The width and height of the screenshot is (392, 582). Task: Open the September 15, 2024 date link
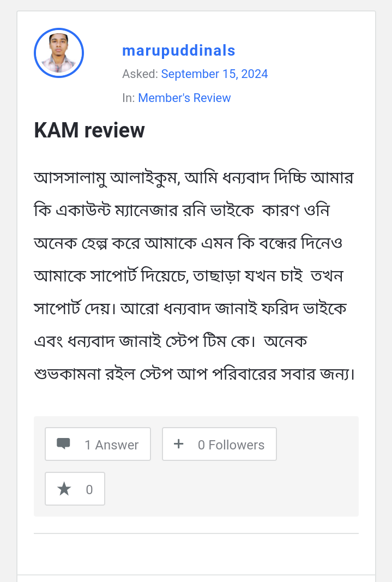(x=214, y=74)
